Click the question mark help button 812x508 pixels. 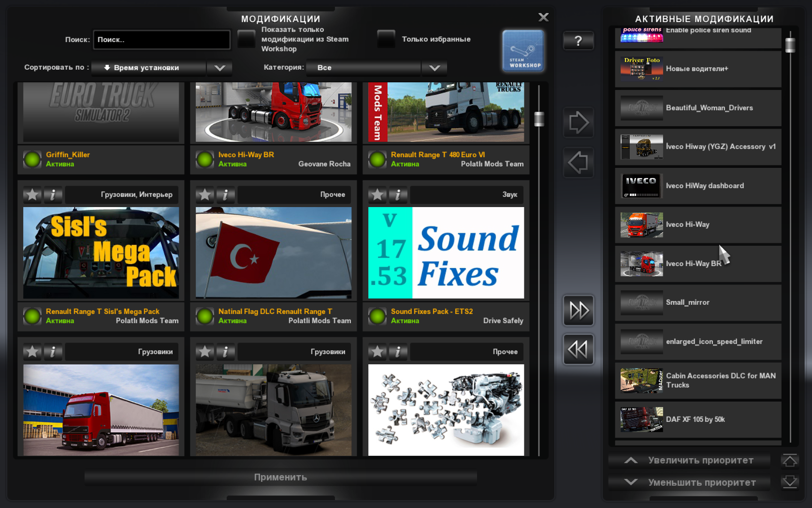coord(578,41)
